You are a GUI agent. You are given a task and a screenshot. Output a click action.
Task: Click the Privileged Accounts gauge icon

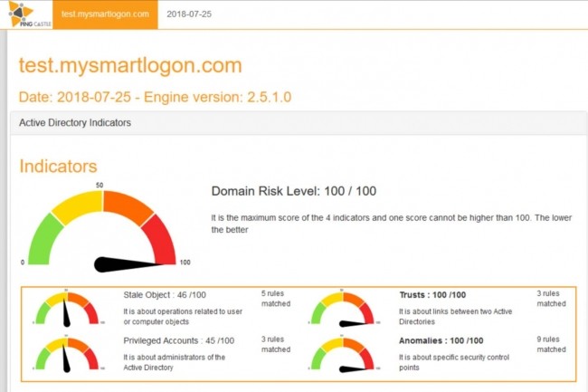point(68,353)
